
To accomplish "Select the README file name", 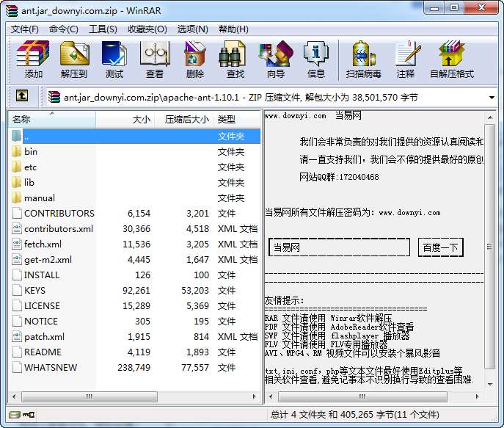I will (43, 352).
